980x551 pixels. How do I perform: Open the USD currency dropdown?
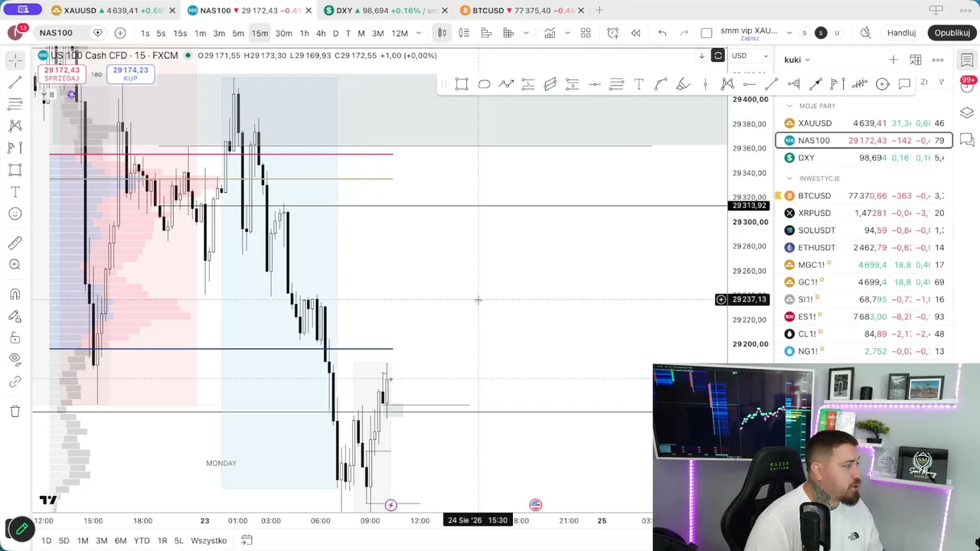tap(750, 55)
